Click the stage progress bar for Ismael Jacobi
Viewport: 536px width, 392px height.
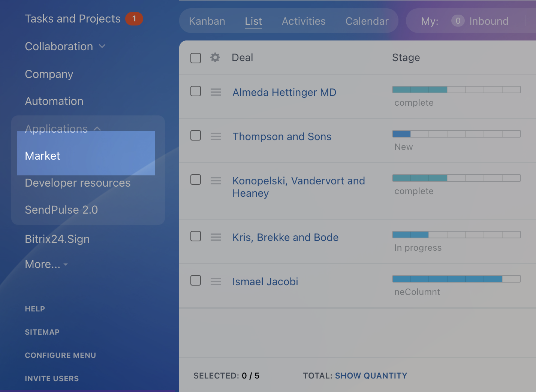(x=456, y=279)
